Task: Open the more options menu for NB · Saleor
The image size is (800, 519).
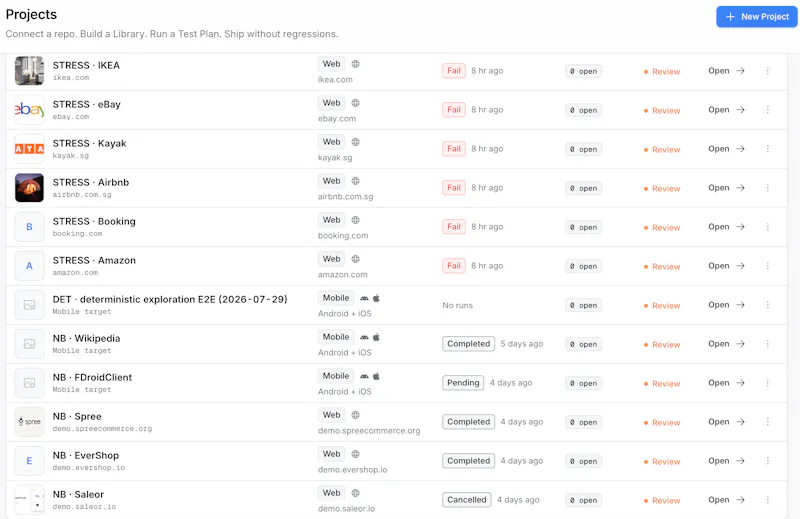Action: [x=767, y=500]
